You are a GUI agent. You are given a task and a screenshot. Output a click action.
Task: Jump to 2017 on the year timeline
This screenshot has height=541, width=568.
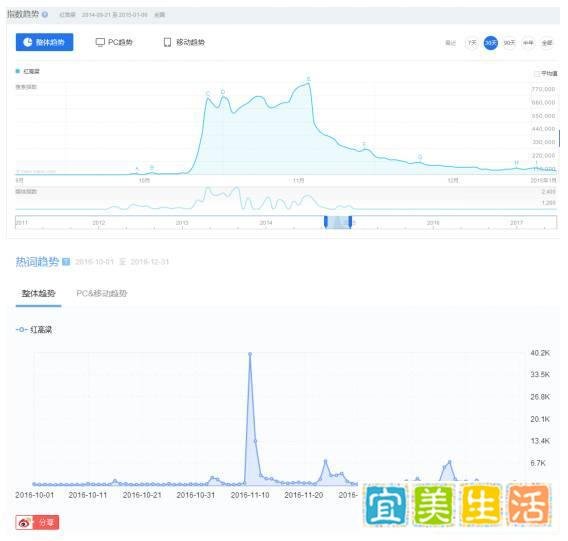click(517, 222)
